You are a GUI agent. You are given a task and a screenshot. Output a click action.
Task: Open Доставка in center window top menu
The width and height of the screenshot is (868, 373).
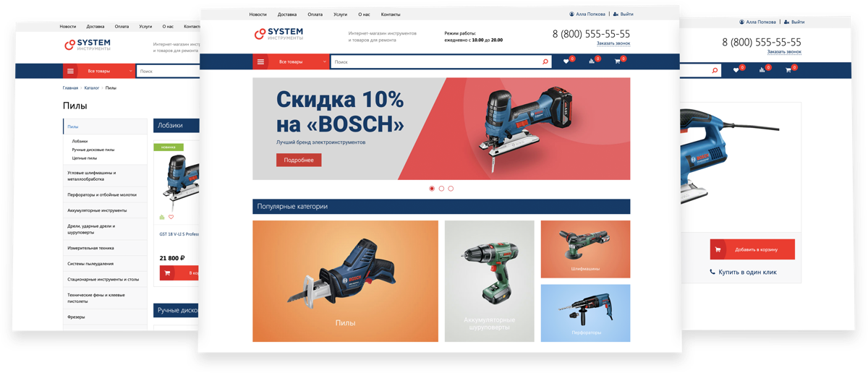[287, 14]
